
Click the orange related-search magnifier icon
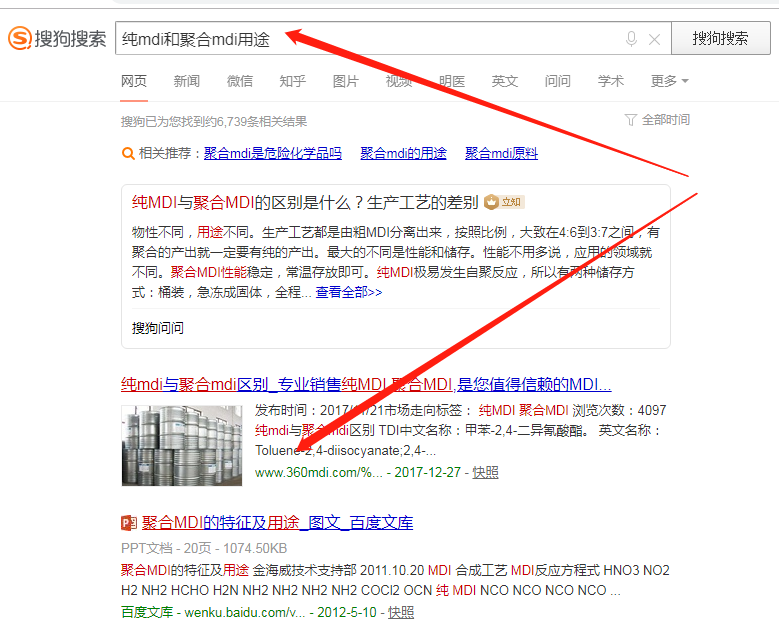click(128, 154)
